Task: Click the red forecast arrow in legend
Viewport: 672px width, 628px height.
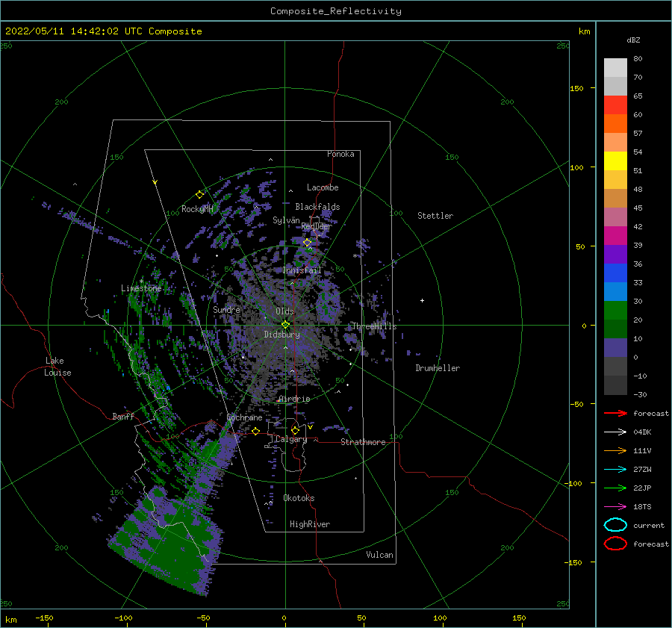Action: [615, 413]
